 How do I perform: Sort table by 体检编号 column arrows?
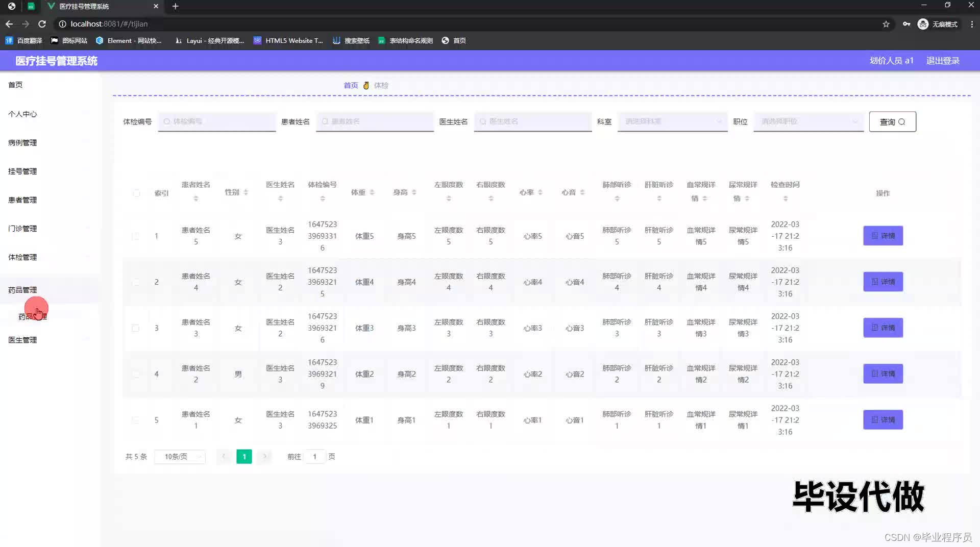tap(323, 198)
